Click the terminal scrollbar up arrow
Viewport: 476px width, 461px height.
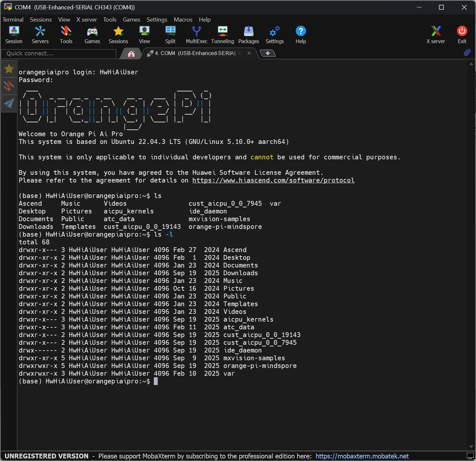point(471,64)
